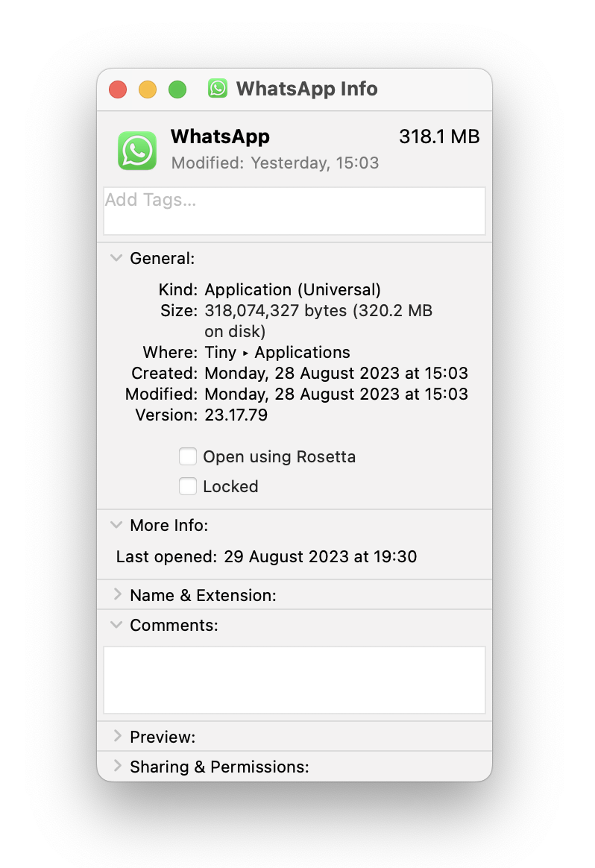The height and width of the screenshot is (868, 595).
Task: Click the 318,074,327 bytes size value
Action: [x=318, y=321]
